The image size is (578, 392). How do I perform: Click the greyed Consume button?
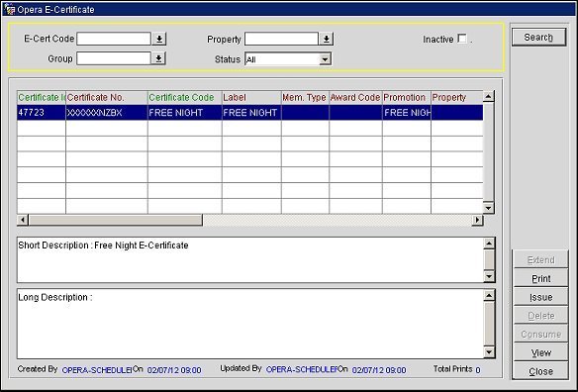coord(540,335)
